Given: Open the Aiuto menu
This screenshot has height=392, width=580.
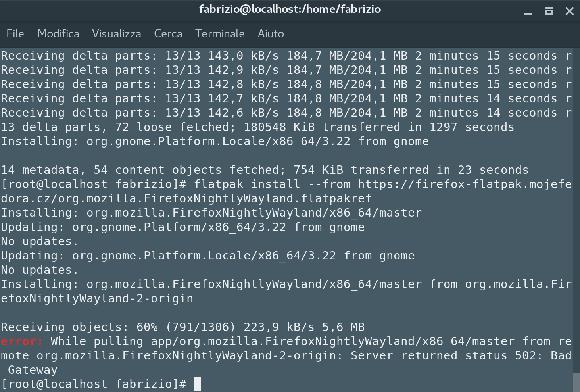Looking at the screenshot, I should 271,34.
